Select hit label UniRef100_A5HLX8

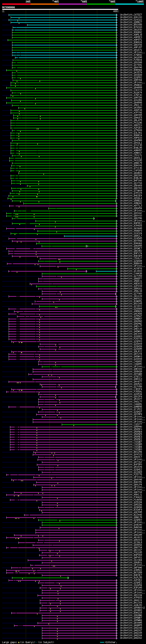point(131,291)
